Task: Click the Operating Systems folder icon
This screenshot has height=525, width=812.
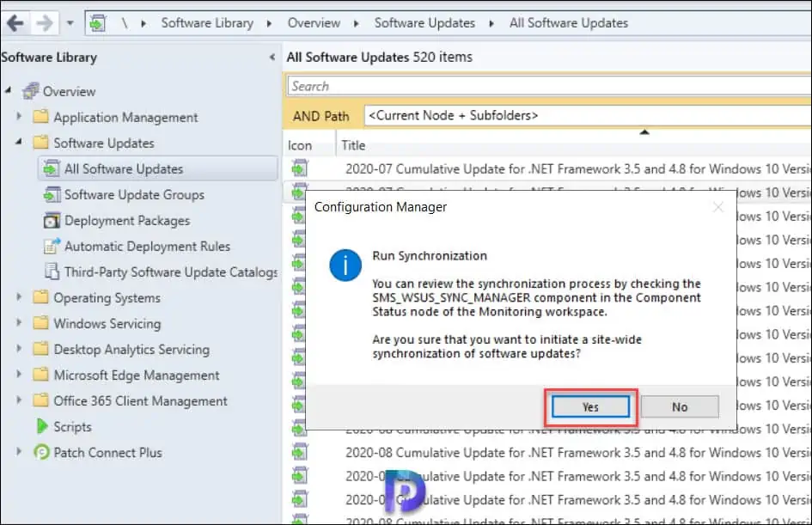Action: pos(40,296)
